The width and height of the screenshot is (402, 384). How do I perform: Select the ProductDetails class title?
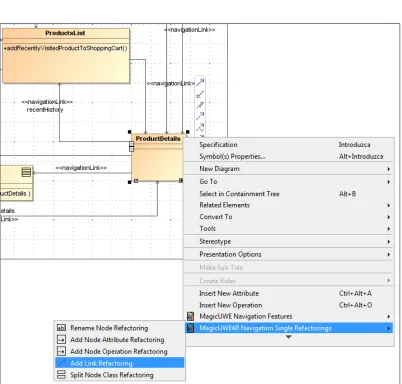[x=158, y=139]
